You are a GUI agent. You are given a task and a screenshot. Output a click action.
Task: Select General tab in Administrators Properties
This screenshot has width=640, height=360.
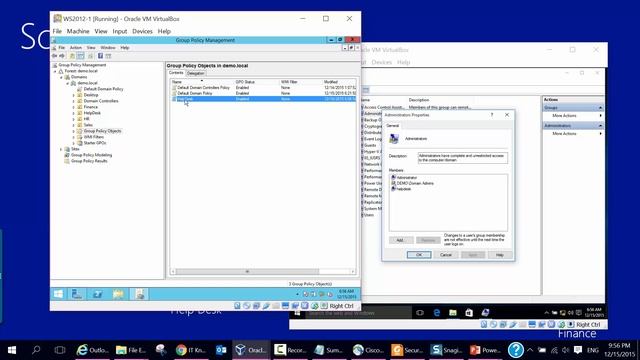tap(393, 126)
